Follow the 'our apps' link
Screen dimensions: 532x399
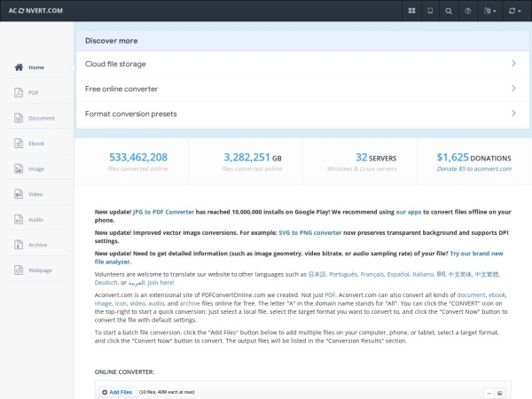click(409, 212)
